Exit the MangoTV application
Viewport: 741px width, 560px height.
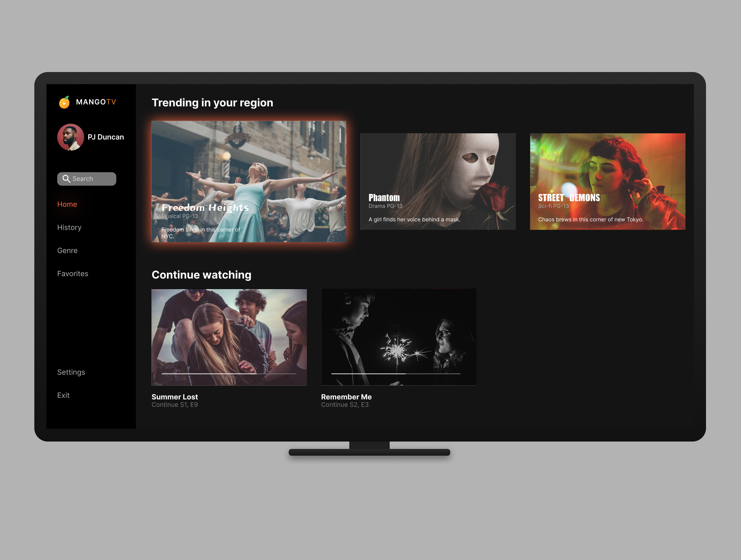(64, 395)
